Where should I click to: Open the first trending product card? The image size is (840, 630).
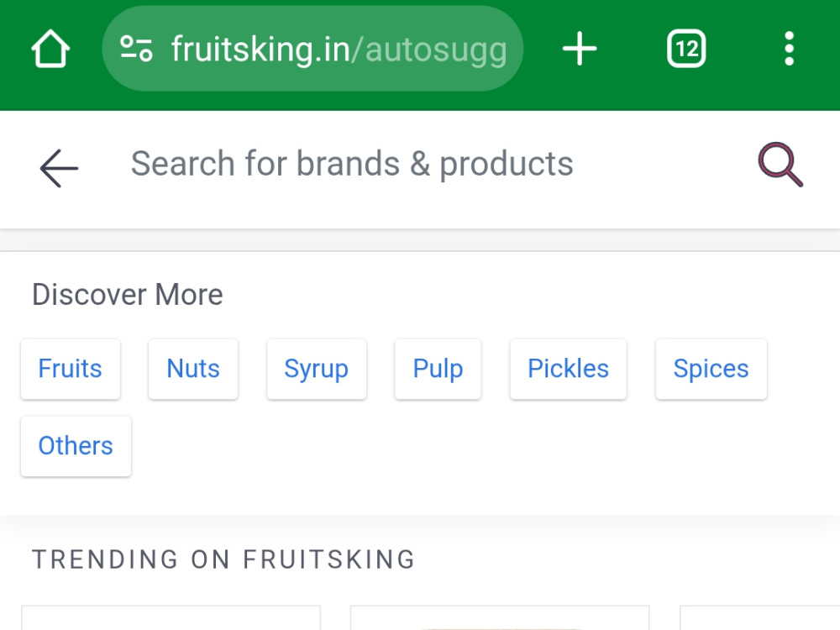pos(171,617)
